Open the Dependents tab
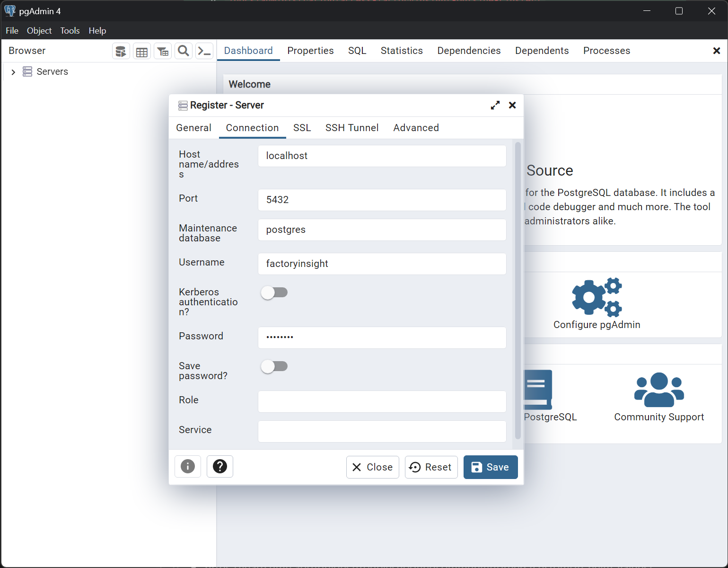728x568 pixels. tap(542, 51)
